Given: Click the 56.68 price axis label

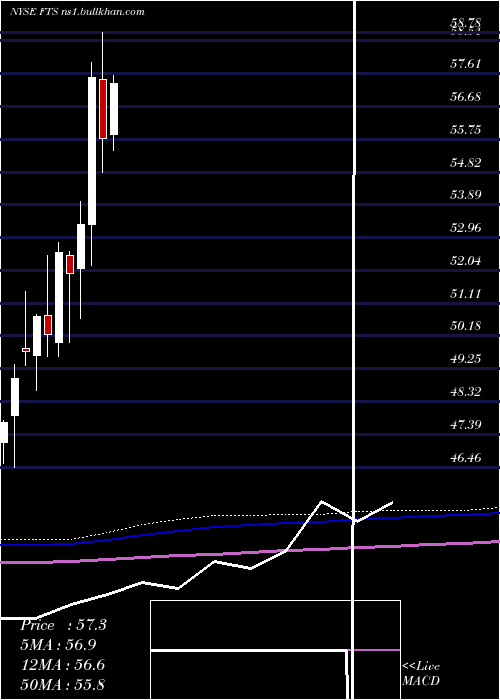Looking at the screenshot, I should tap(465, 97).
